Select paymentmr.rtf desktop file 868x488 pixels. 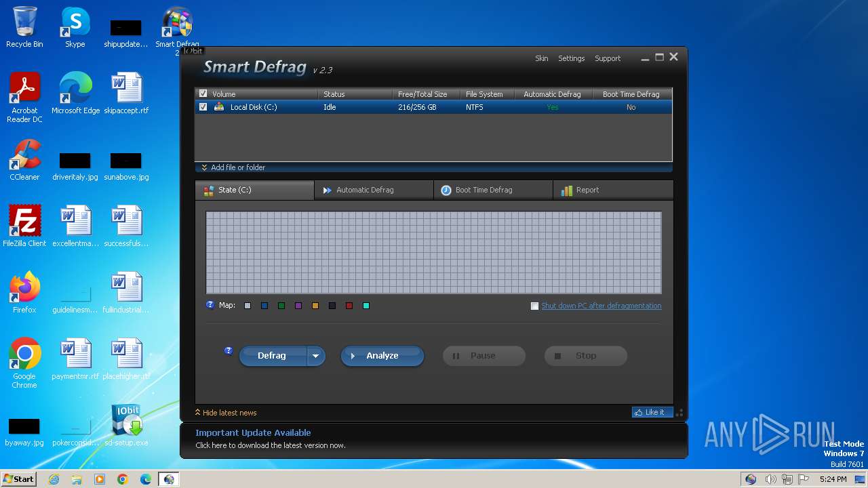75,359
